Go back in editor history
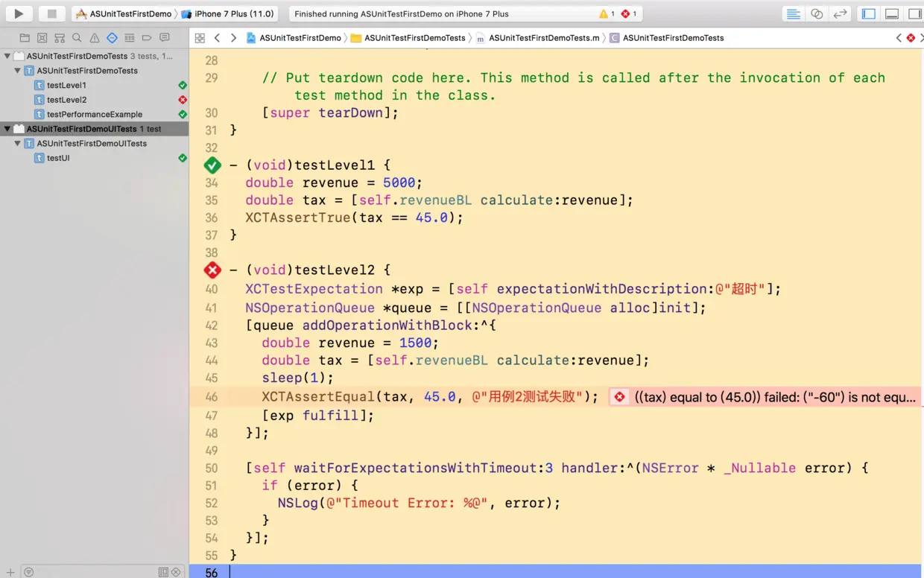Viewport: 924px width, 578px height. [x=217, y=38]
